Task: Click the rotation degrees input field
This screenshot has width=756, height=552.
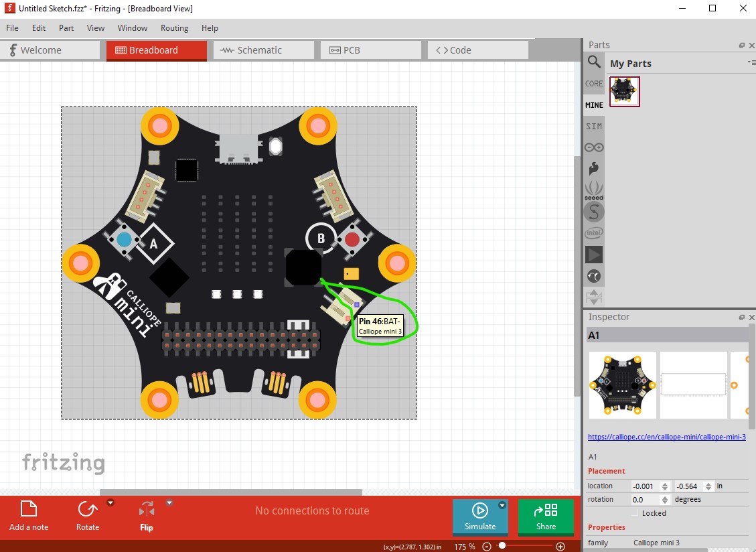Action: tap(646, 499)
